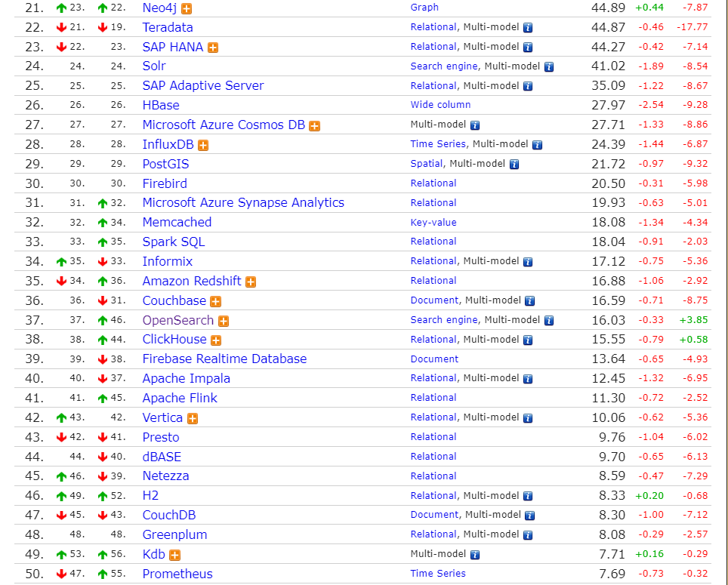Click the Prometheus link
The width and height of the screenshot is (728, 585).
177,574
